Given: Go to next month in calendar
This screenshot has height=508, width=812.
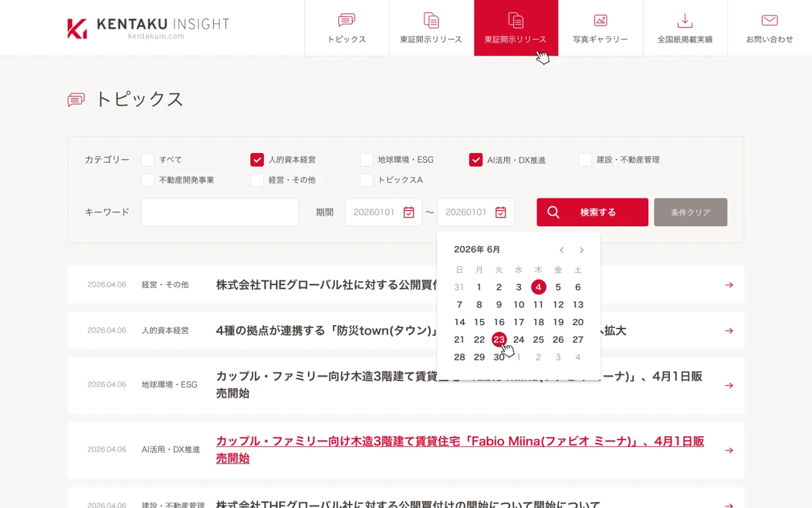Looking at the screenshot, I should pyautogui.click(x=581, y=250).
